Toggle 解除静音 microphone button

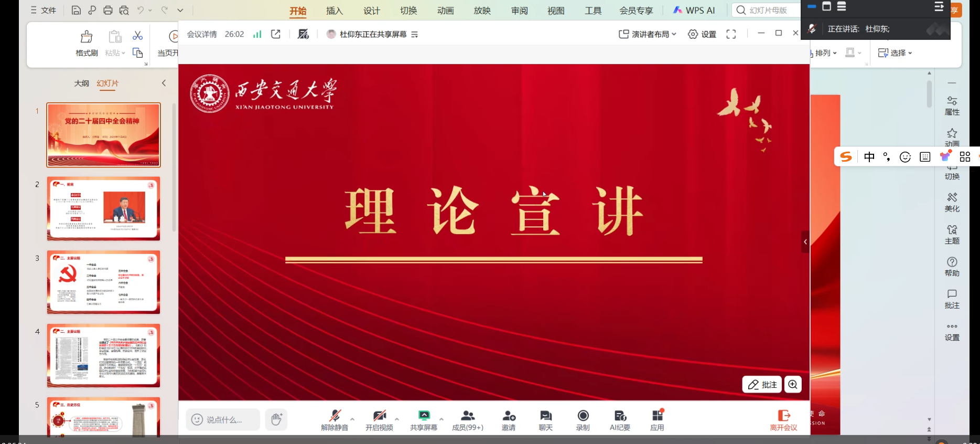click(x=334, y=420)
